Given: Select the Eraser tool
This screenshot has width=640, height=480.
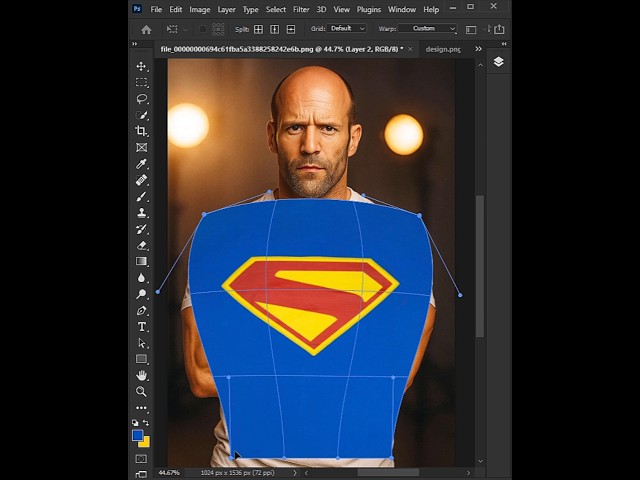Looking at the screenshot, I should point(141,245).
